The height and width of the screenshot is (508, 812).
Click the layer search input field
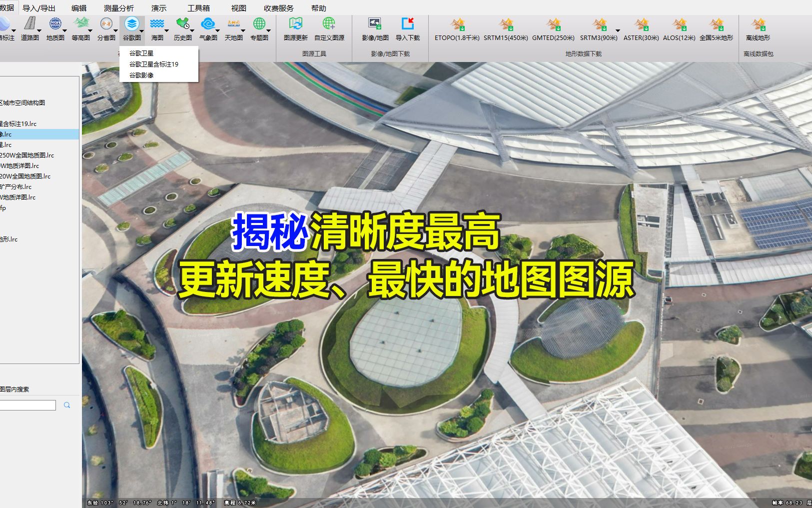pyautogui.click(x=27, y=405)
